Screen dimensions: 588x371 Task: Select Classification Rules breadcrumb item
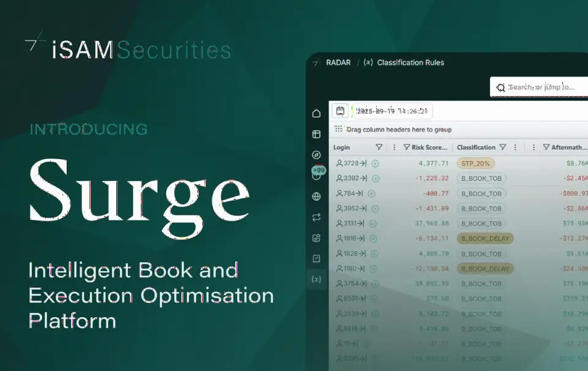[x=410, y=62]
